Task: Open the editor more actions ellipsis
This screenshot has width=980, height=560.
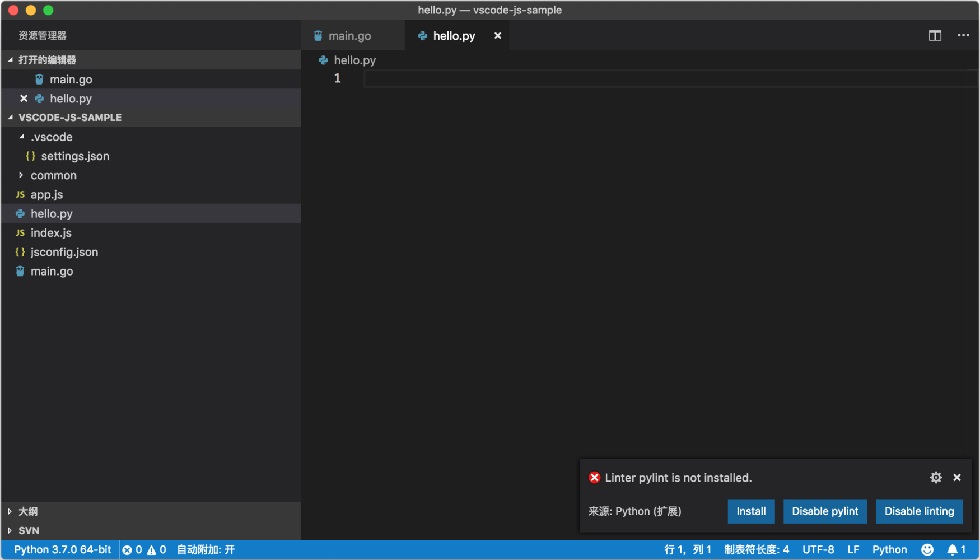Action: [963, 36]
